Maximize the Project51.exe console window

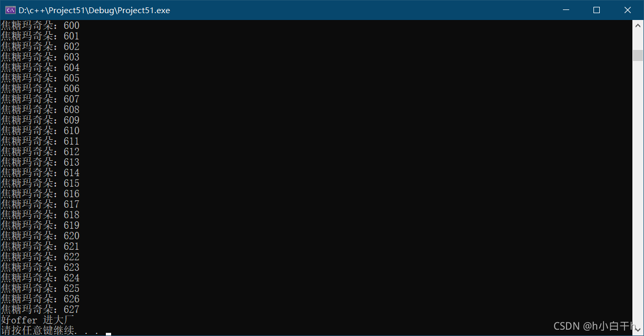[x=597, y=10]
